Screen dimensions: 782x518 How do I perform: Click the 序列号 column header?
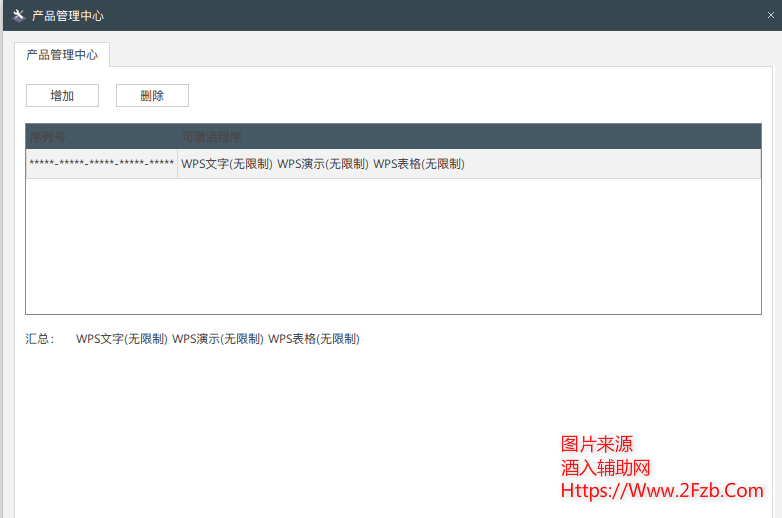tap(101, 137)
